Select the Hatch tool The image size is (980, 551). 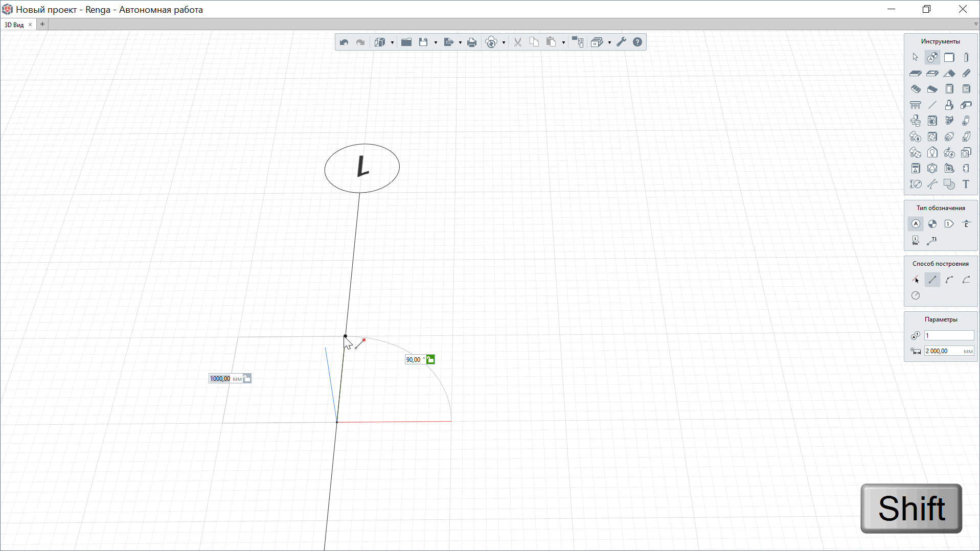pyautogui.click(x=949, y=184)
